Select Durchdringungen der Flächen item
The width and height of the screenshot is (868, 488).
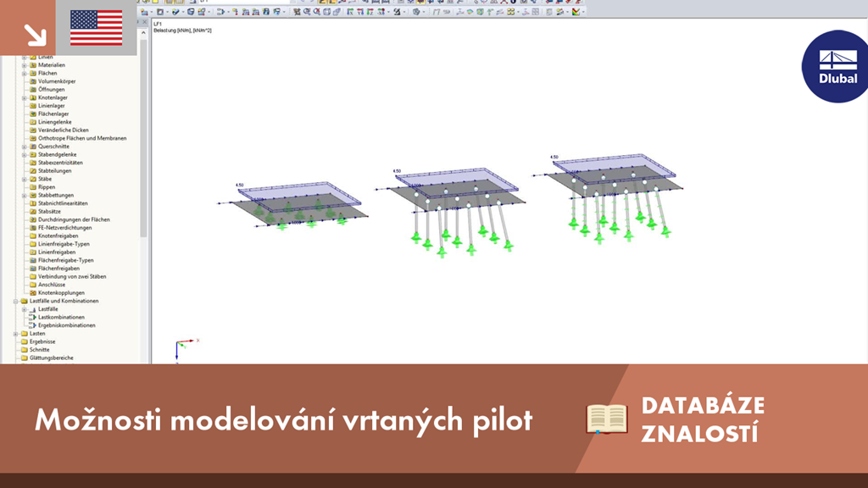(x=75, y=219)
